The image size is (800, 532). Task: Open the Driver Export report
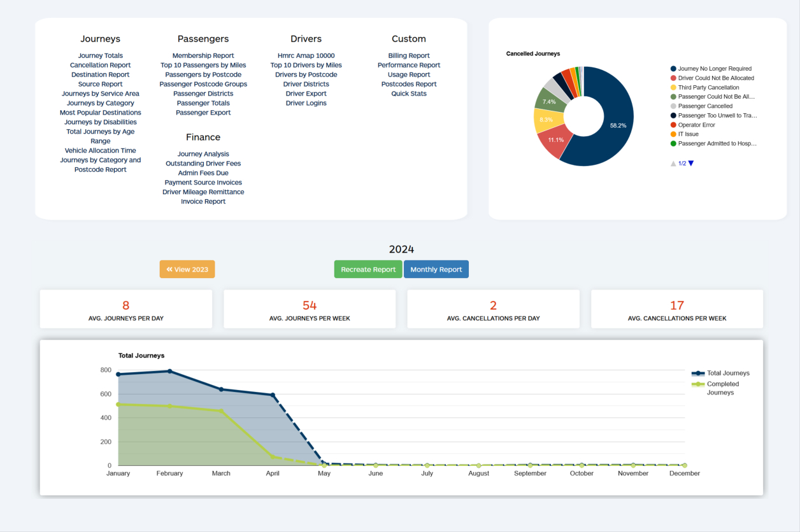(306, 94)
